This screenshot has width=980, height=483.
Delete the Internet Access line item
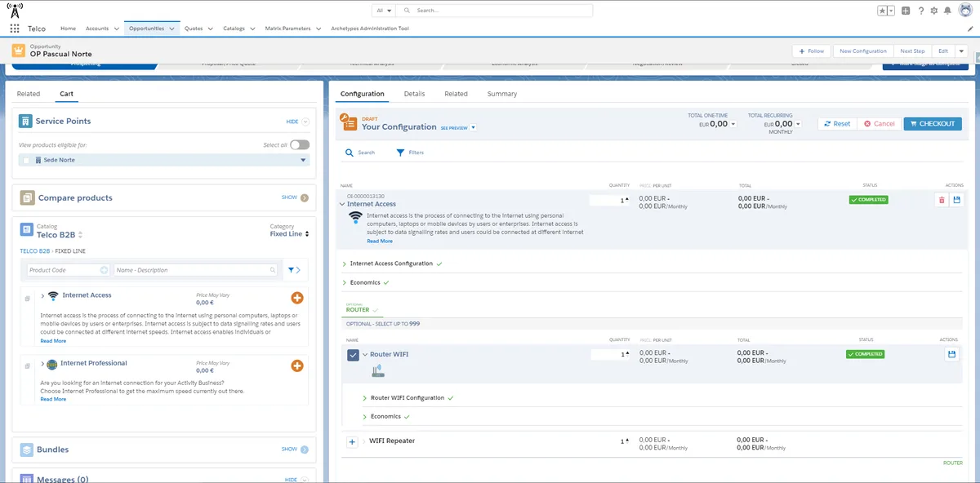tap(942, 200)
